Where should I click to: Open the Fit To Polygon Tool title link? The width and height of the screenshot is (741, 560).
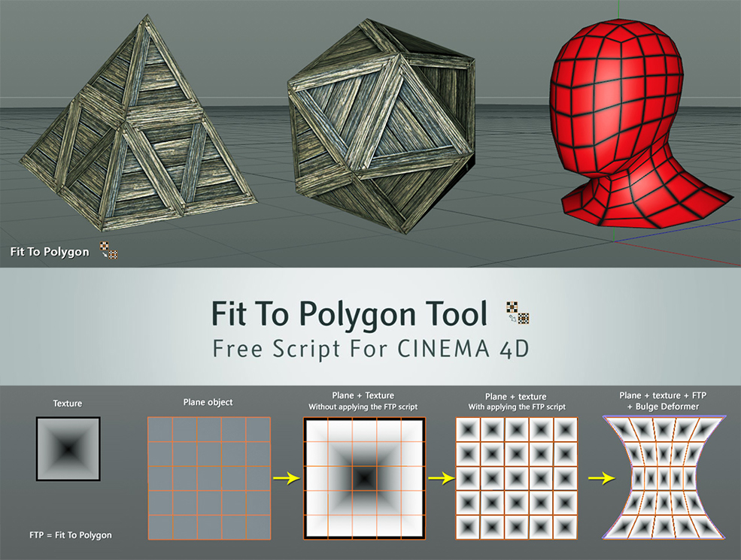tap(349, 314)
